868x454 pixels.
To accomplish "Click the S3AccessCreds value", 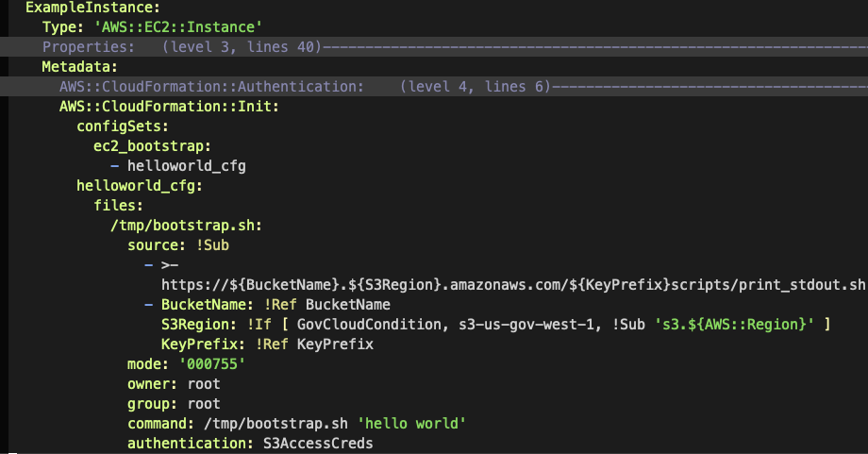I will (318, 444).
